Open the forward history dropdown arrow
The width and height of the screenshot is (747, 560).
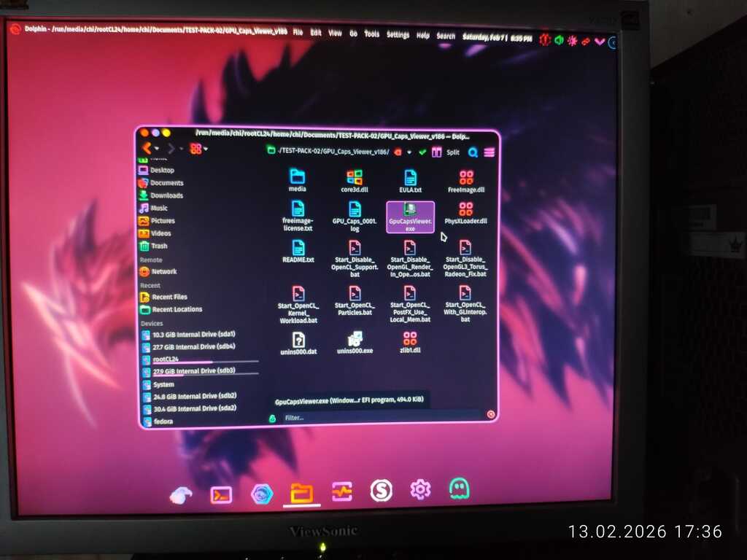click(x=181, y=149)
